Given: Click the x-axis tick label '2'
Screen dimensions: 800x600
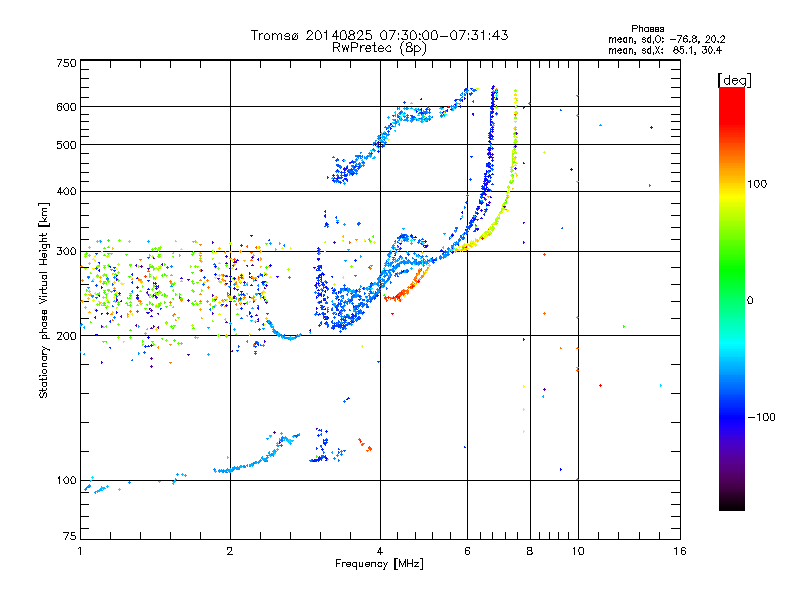Looking at the screenshot, I should coord(230,551).
